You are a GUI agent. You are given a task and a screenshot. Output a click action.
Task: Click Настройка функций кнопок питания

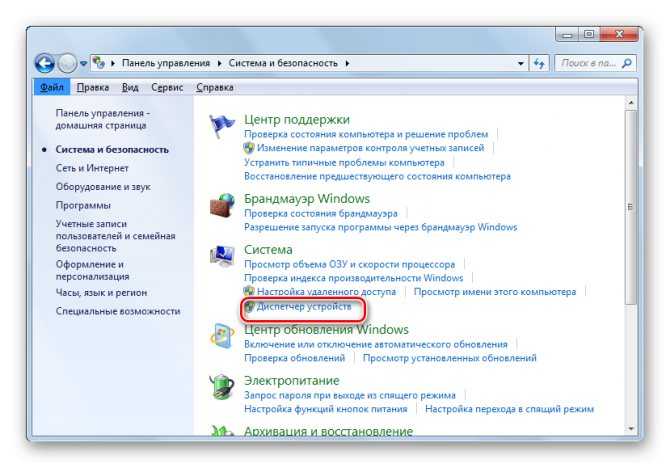[326, 409]
